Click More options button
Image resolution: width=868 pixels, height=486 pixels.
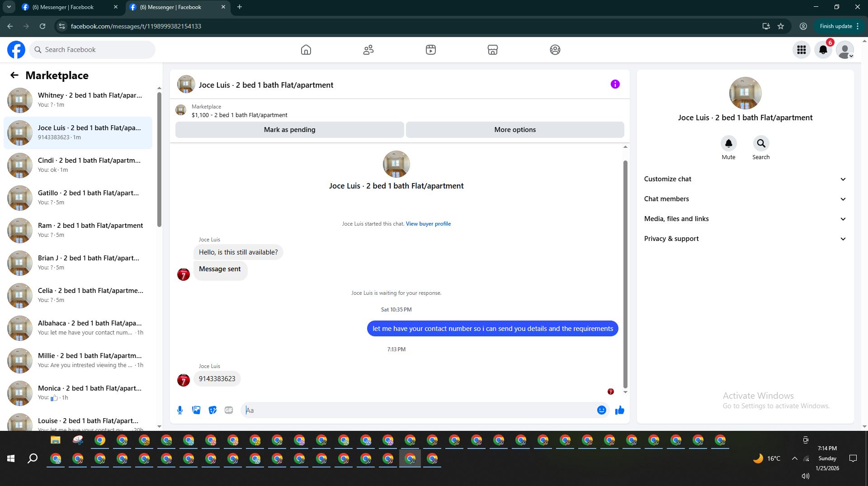[x=515, y=130]
